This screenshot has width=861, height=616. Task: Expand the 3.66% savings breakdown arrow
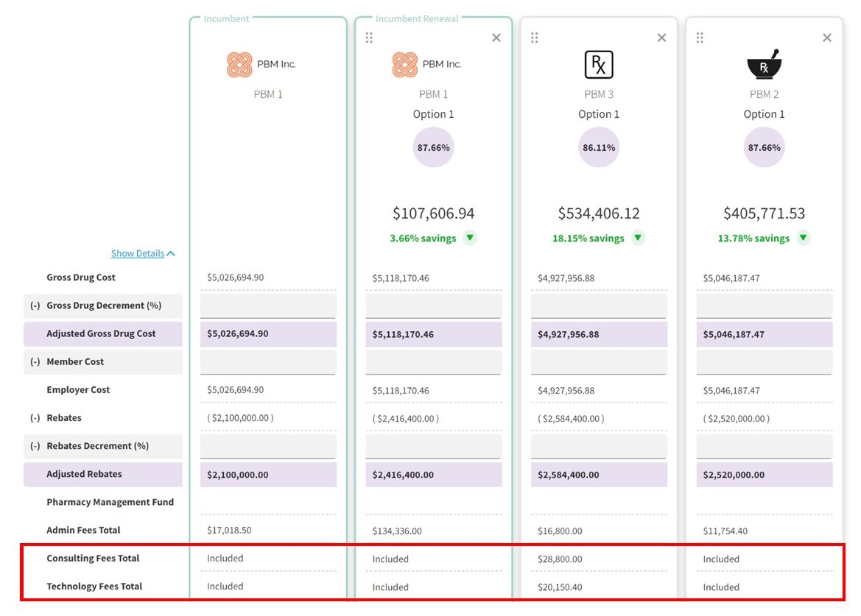[x=469, y=238]
